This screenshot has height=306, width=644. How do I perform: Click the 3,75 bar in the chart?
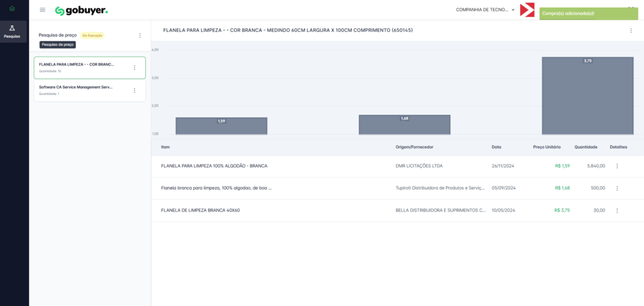coord(587,94)
